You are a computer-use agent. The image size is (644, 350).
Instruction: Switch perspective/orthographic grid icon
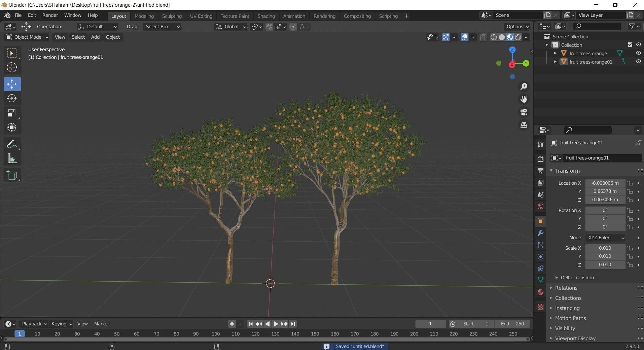tap(524, 125)
